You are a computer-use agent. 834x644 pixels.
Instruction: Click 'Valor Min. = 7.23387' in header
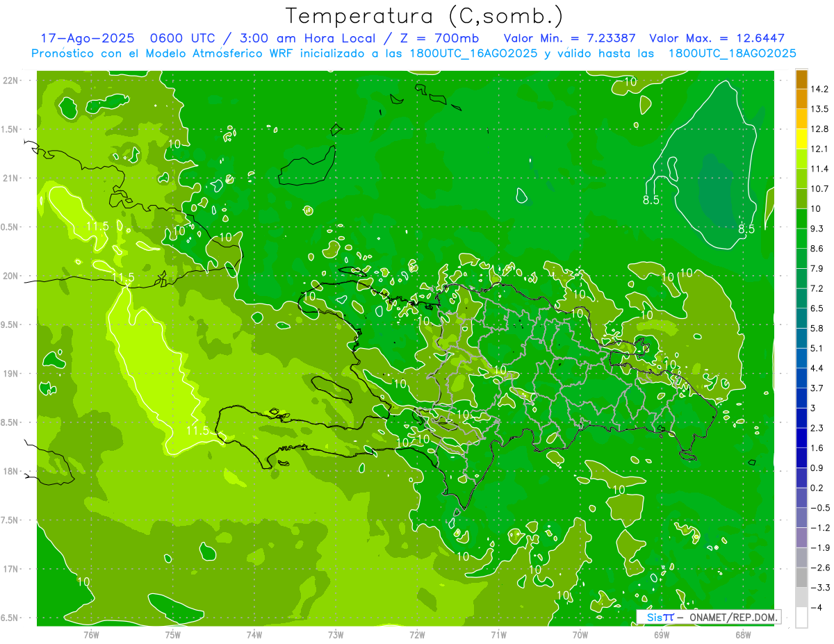click(x=569, y=38)
